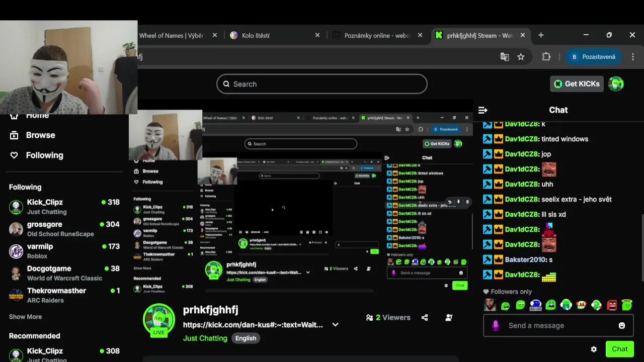
Task: Close the Poznámky online tab
Action: click(x=420, y=35)
